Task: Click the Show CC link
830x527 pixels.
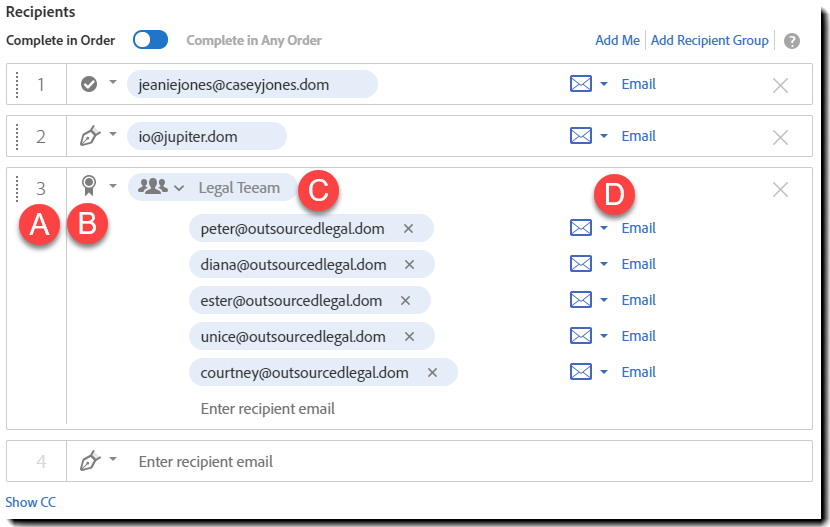Action: pyautogui.click(x=31, y=503)
